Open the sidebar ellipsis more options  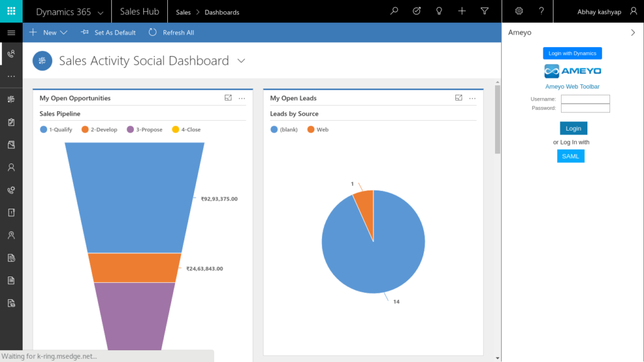click(11, 76)
